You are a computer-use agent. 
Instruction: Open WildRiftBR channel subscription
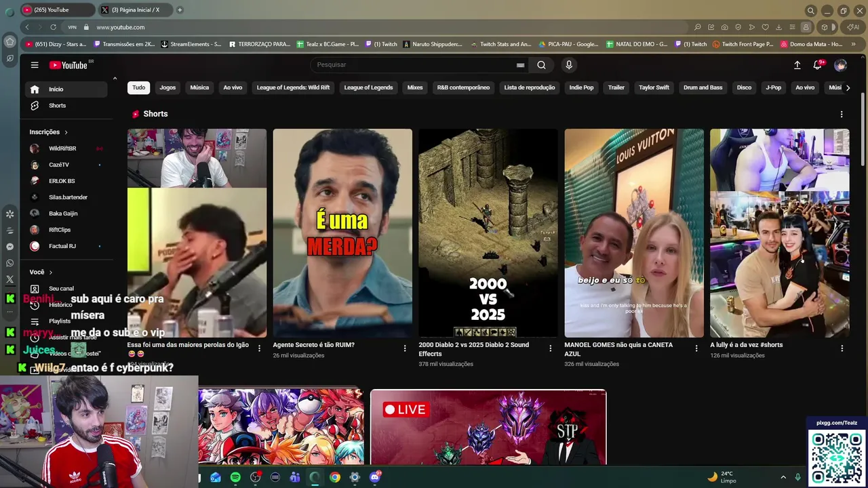click(67, 148)
